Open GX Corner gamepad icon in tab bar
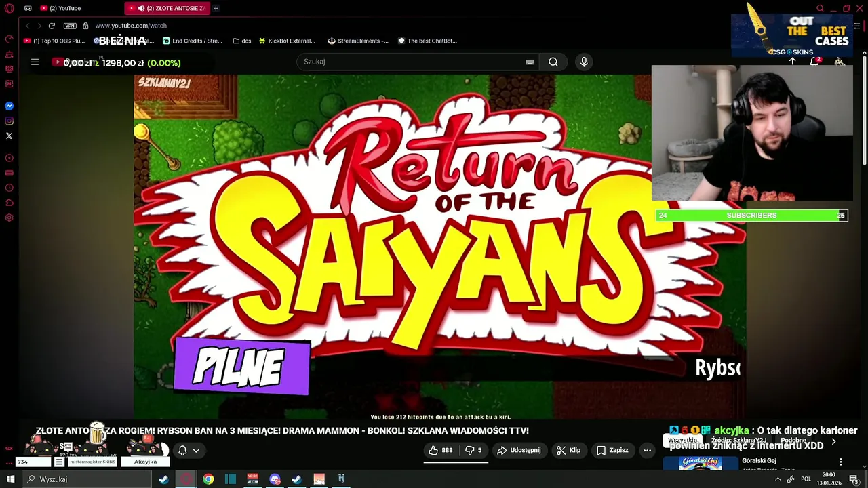This screenshot has width=868, height=488. click(x=28, y=8)
